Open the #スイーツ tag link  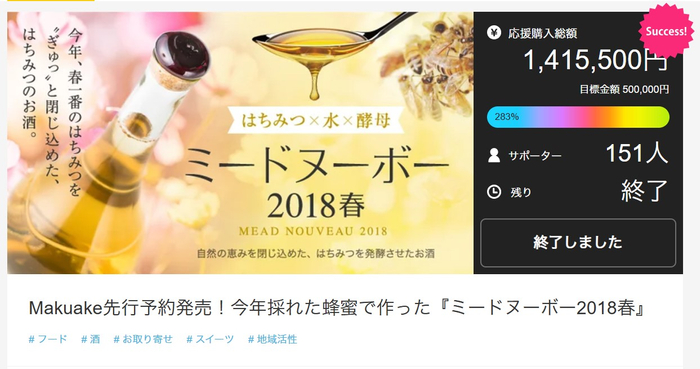click(x=210, y=339)
